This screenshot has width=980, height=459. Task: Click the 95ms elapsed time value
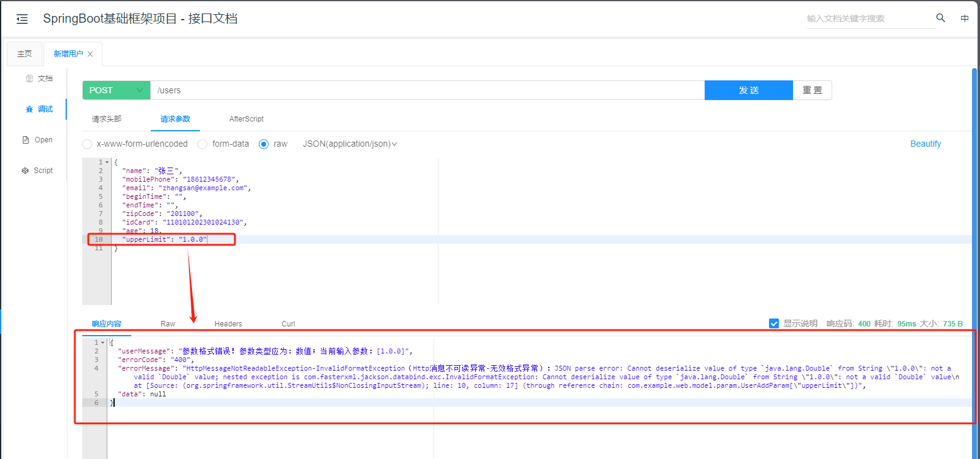click(x=906, y=324)
